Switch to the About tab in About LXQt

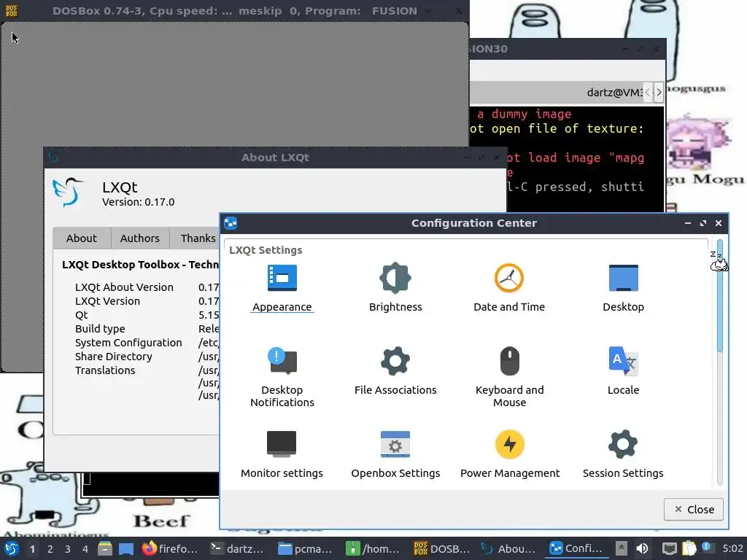(82, 238)
